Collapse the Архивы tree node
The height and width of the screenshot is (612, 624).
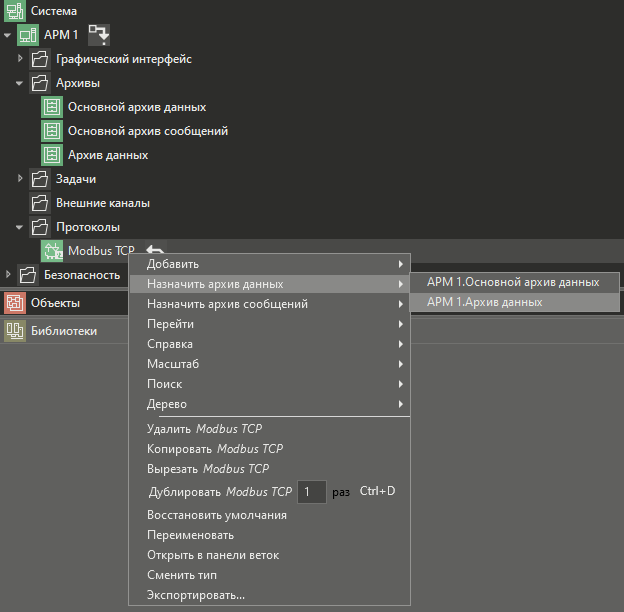20,83
